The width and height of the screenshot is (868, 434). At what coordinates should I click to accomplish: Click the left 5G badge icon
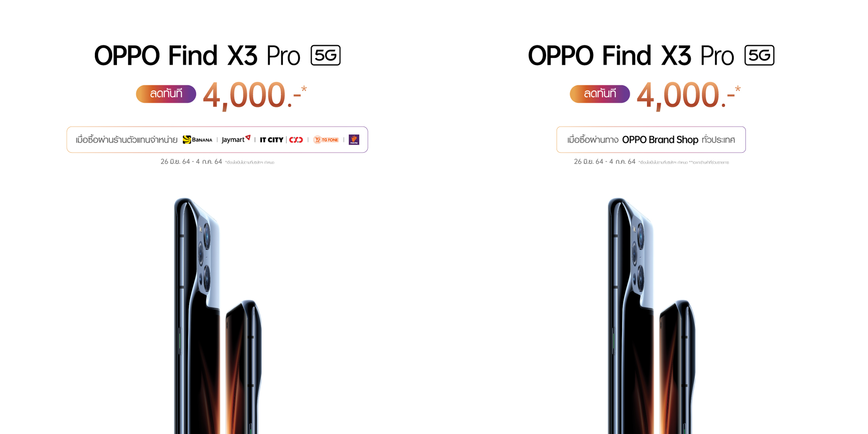tap(326, 55)
